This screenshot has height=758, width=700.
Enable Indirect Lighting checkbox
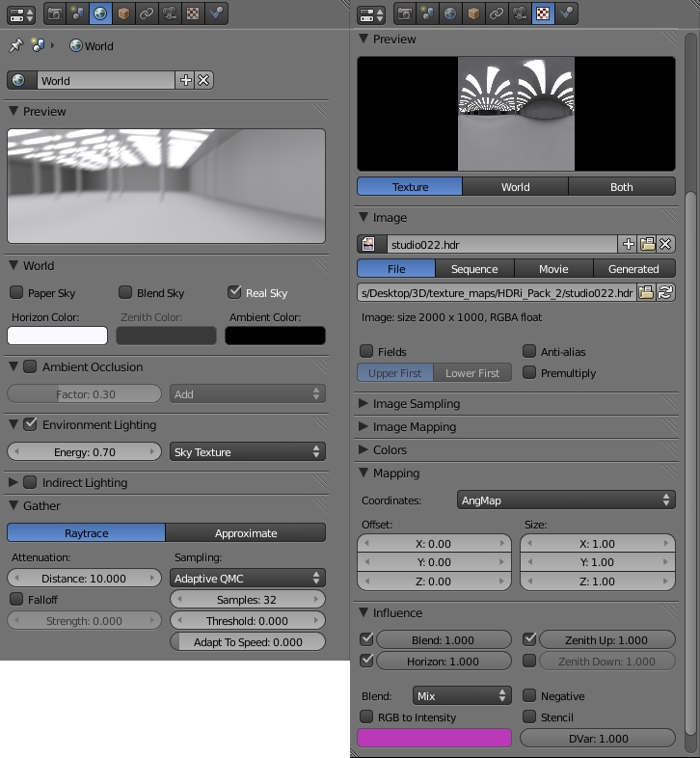[30, 482]
